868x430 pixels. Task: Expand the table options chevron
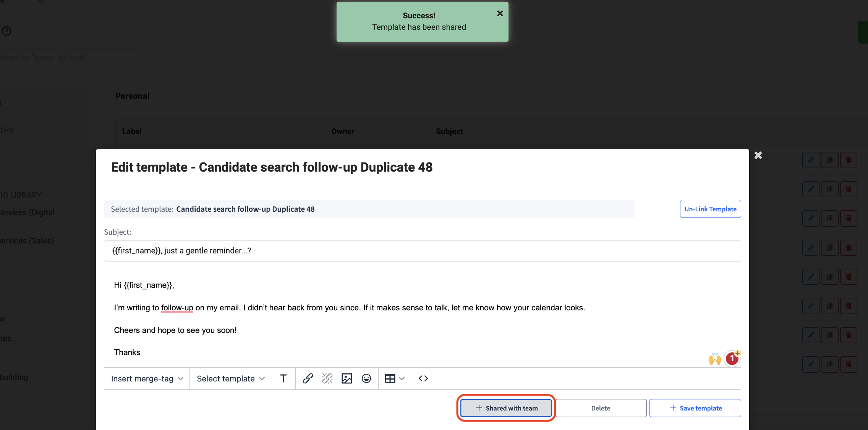coord(402,378)
